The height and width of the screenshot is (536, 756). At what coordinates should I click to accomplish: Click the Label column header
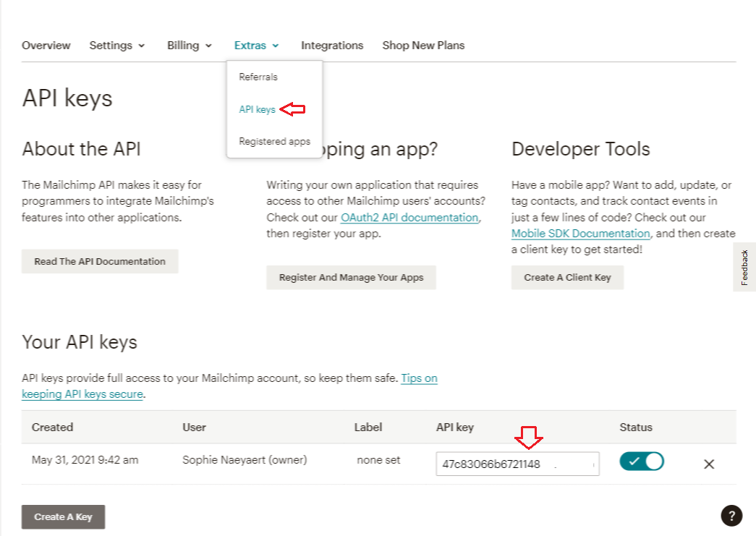tap(368, 427)
